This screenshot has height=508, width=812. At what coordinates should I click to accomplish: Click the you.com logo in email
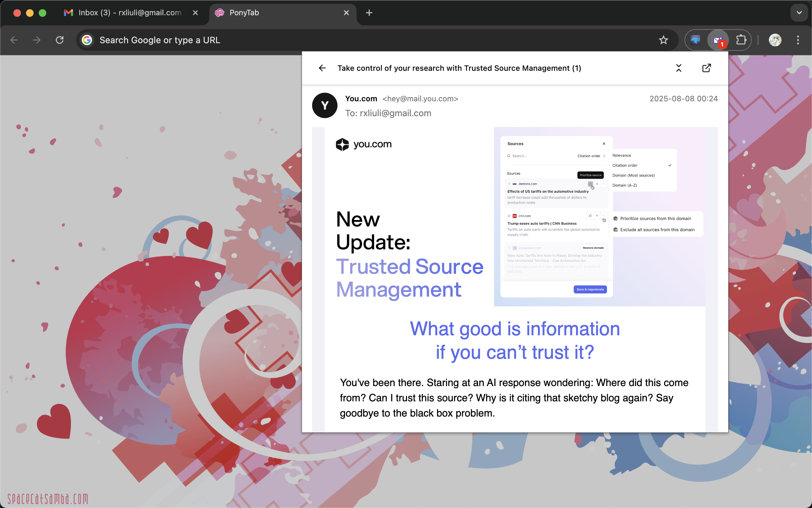(x=364, y=144)
